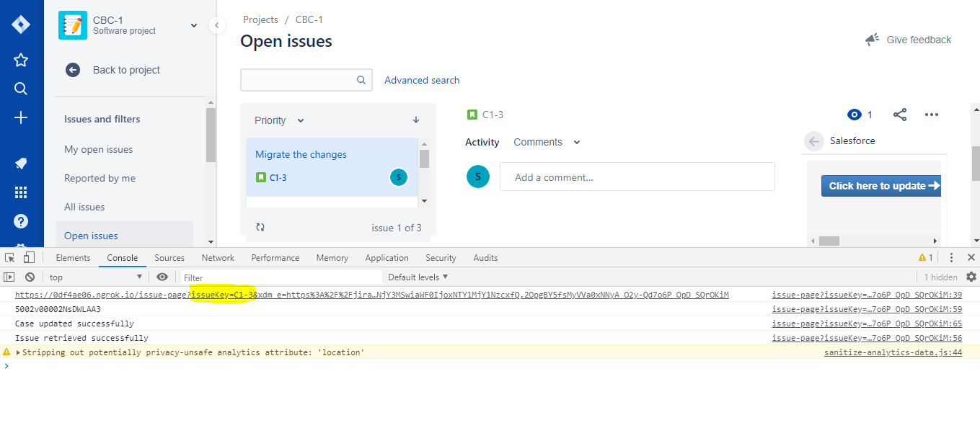
Task: Reverse sort order with the down arrow
Action: click(416, 120)
